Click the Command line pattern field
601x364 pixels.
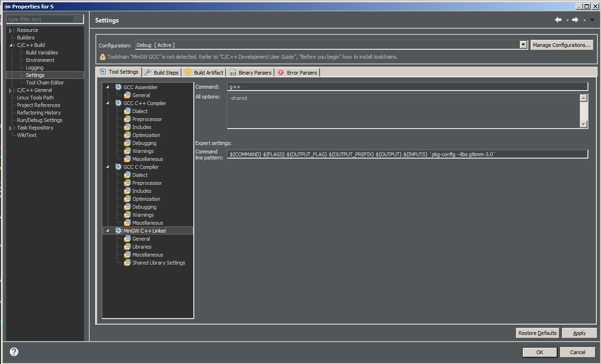[407, 154]
